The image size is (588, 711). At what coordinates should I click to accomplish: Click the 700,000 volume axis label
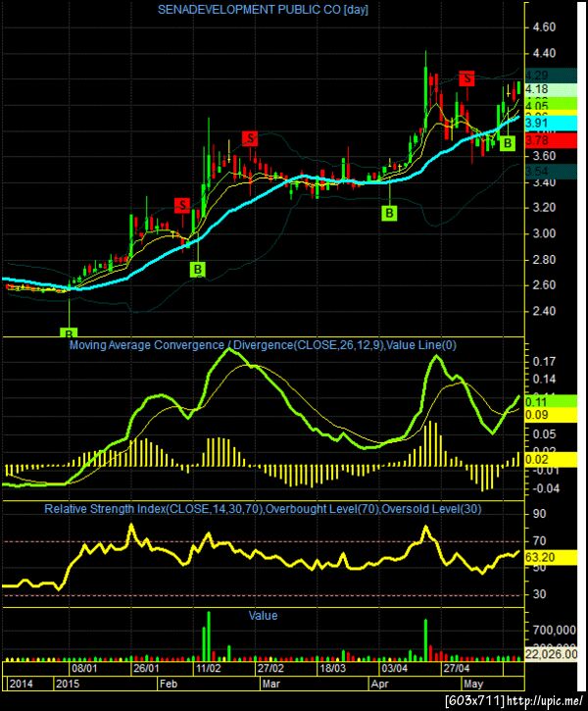click(x=554, y=630)
